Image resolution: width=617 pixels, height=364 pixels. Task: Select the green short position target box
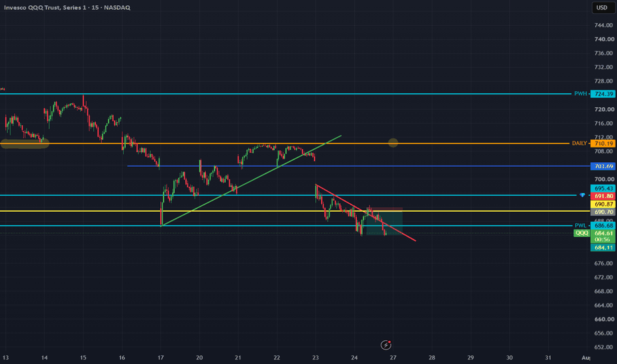click(384, 224)
